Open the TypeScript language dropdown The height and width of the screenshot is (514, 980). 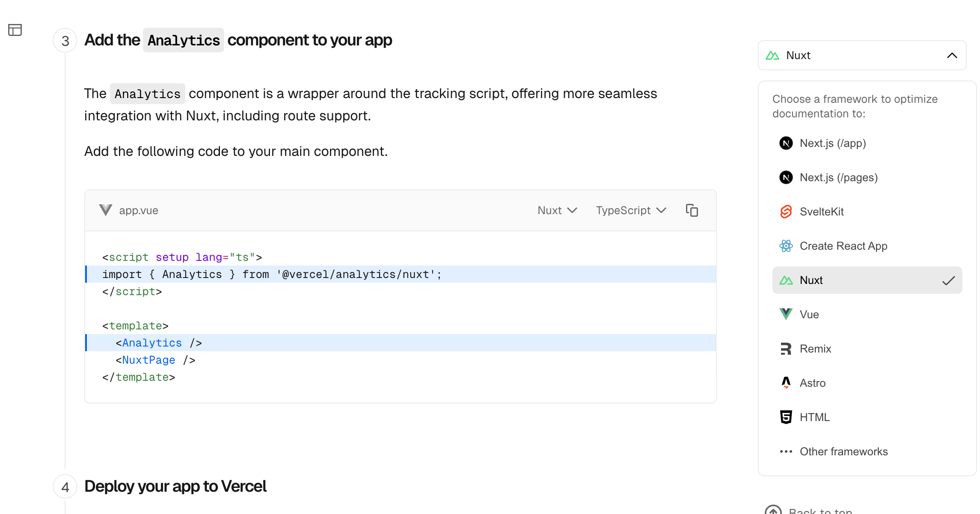(631, 210)
